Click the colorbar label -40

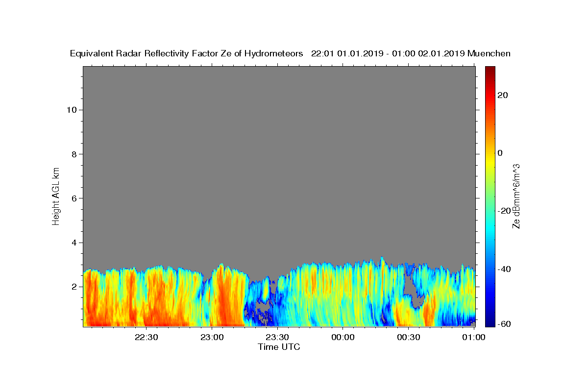(x=505, y=269)
